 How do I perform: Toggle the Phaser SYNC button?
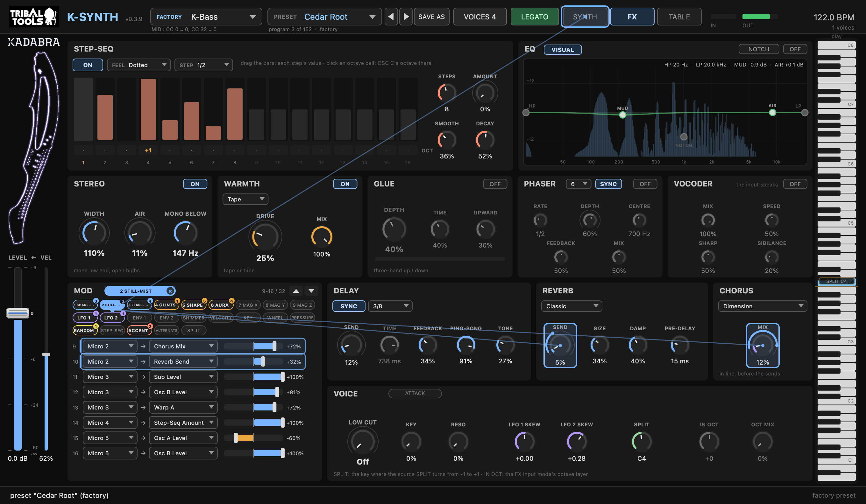coord(608,184)
